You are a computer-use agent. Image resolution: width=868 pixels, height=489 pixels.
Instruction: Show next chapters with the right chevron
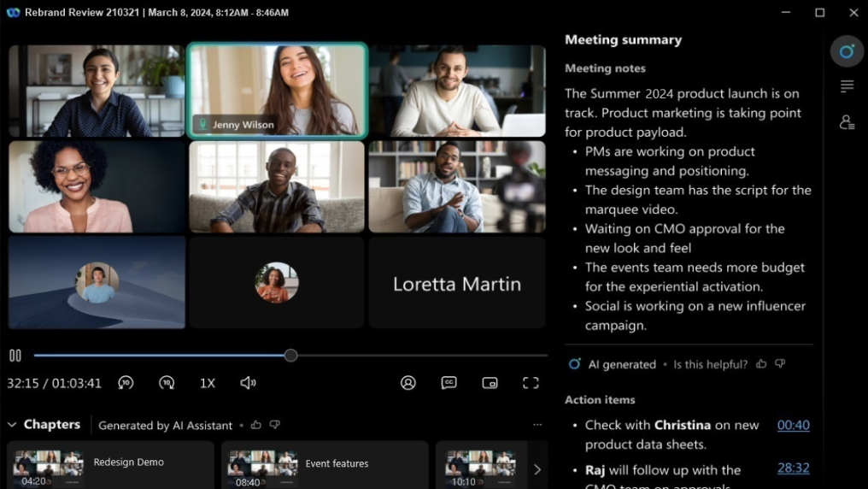[x=537, y=469]
